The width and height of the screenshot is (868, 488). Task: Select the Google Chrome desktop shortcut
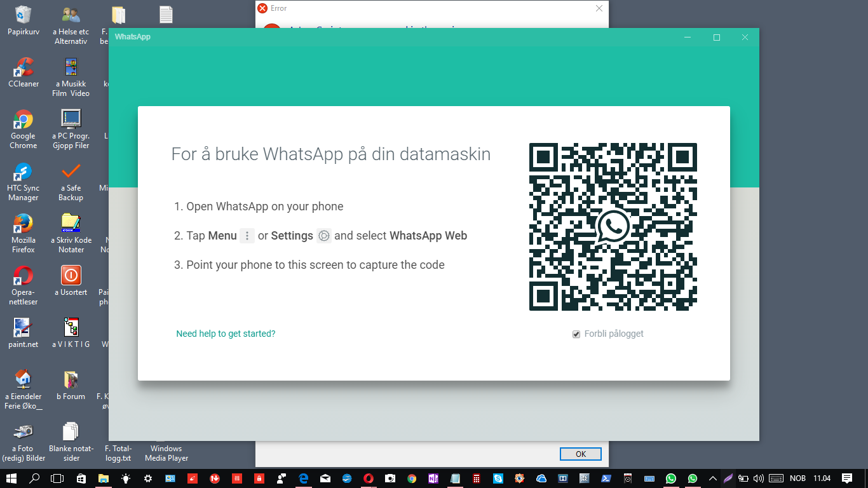[x=24, y=130]
